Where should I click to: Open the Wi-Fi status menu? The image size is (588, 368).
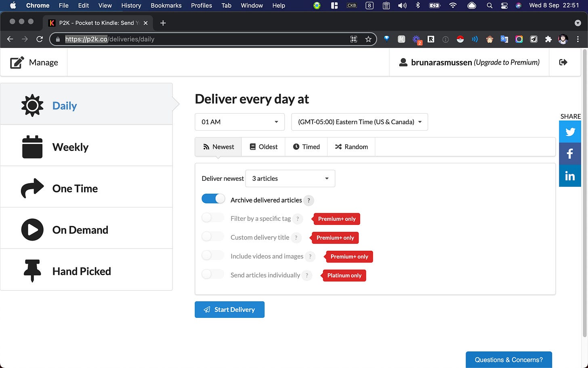453,6
